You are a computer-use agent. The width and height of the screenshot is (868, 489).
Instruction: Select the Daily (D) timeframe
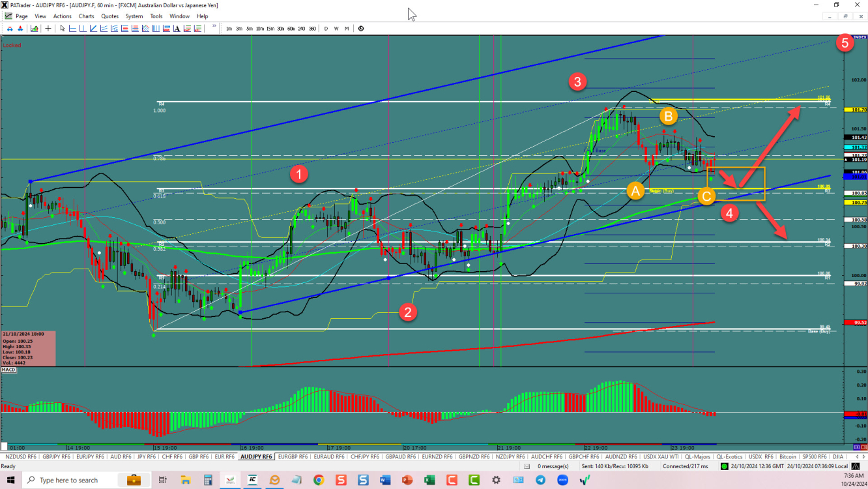(326, 29)
